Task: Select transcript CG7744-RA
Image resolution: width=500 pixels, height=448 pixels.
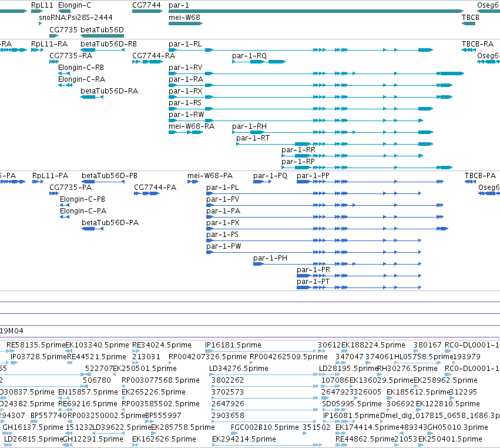Action: (x=147, y=62)
